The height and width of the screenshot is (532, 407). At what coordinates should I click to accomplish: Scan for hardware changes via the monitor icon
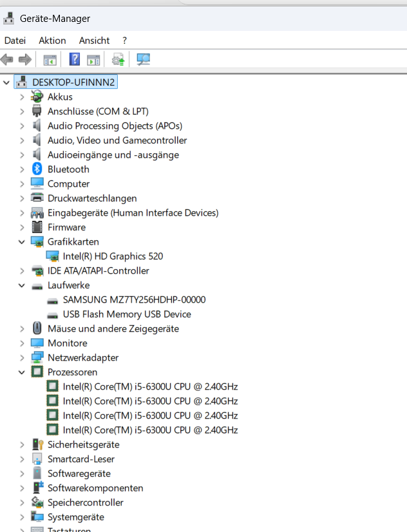pyautogui.click(x=143, y=59)
